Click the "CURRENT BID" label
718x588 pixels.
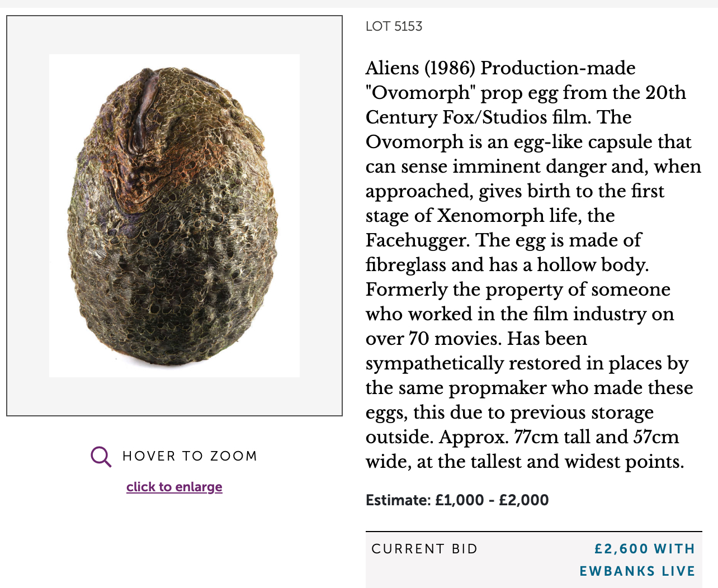[x=424, y=549]
